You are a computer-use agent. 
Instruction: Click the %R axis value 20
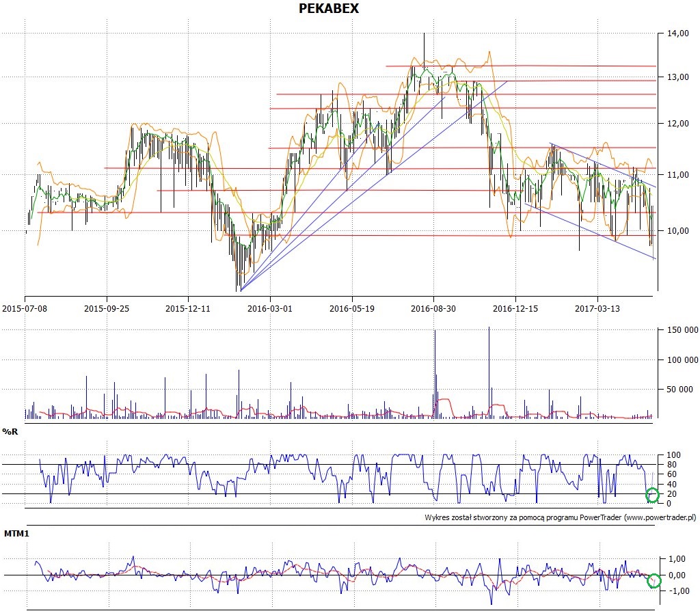pyautogui.click(x=672, y=493)
